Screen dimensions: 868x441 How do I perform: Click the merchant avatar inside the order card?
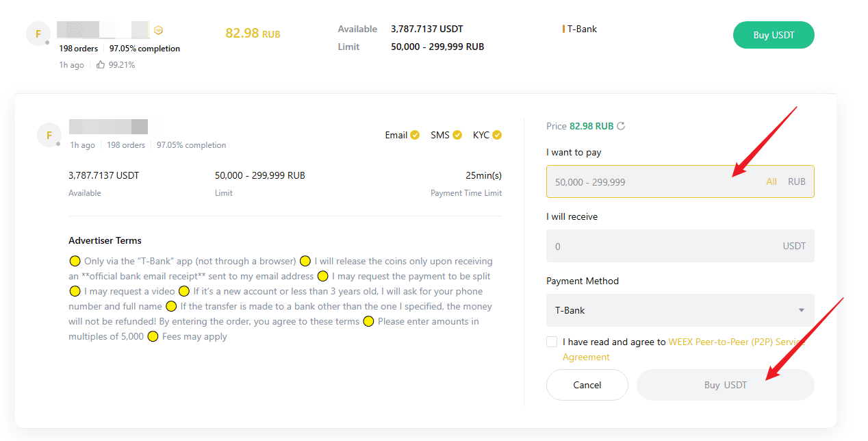click(x=49, y=134)
